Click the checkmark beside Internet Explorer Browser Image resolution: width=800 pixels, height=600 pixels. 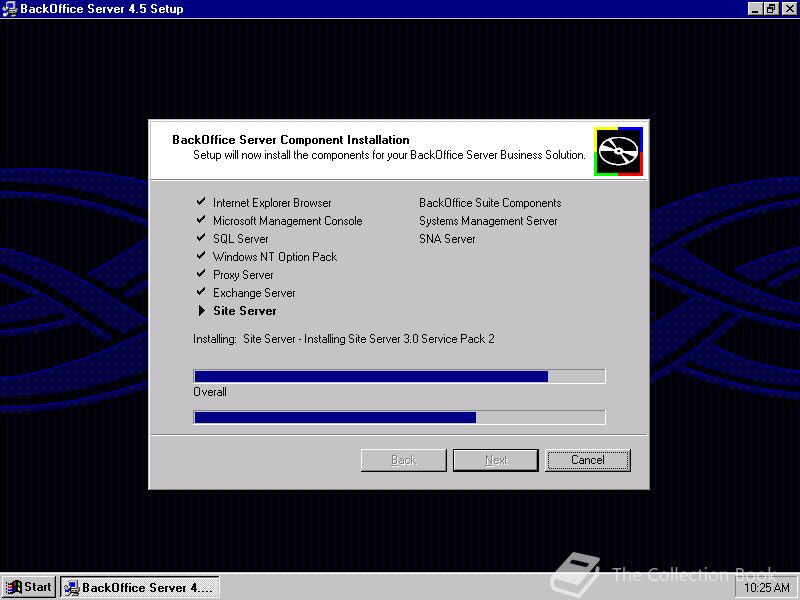point(201,202)
